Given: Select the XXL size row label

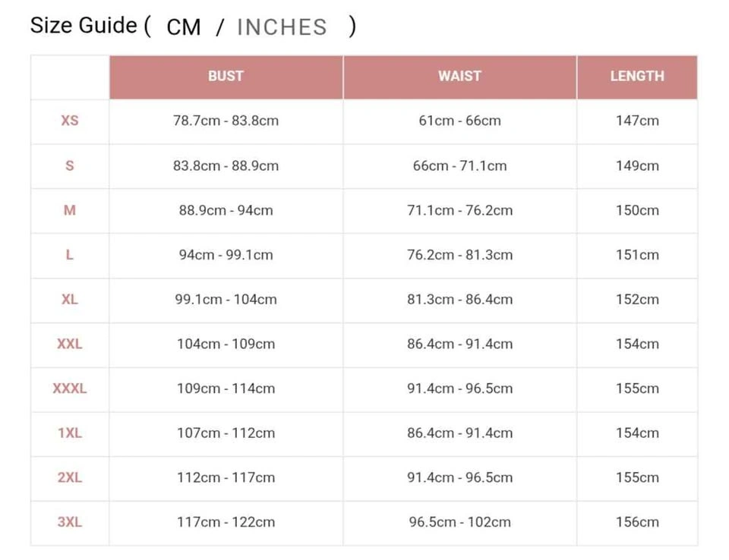Looking at the screenshot, I should pos(70,344).
